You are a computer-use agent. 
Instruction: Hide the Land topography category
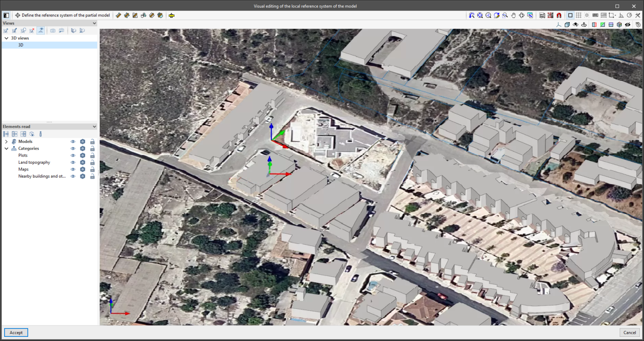pos(73,163)
